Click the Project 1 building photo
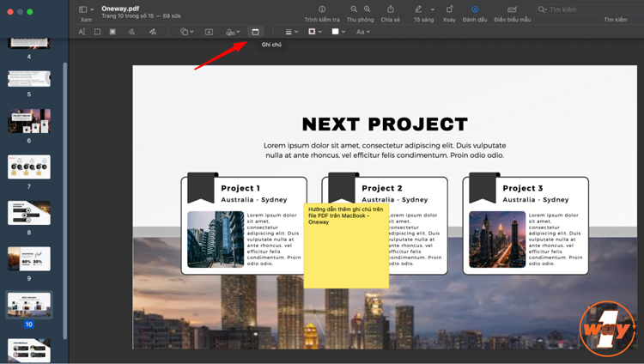 pyautogui.click(x=216, y=240)
